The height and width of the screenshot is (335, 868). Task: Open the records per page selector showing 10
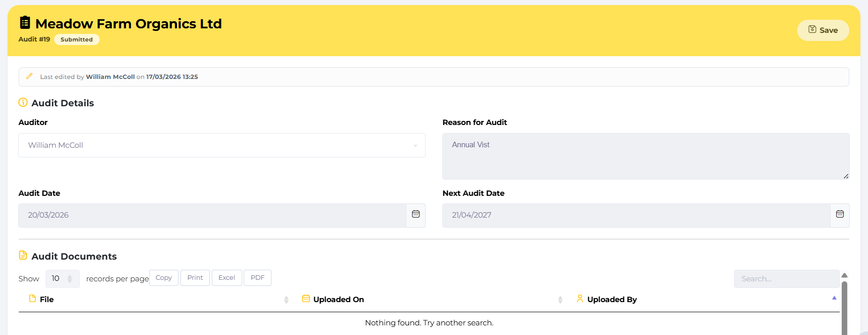(63, 279)
